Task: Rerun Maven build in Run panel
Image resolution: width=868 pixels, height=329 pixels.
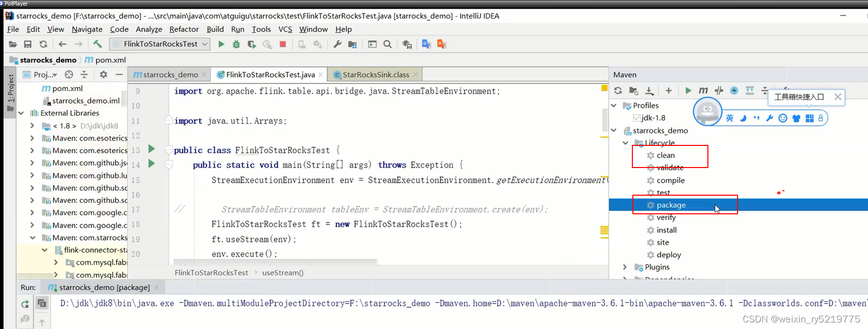Action: pyautogui.click(x=25, y=304)
